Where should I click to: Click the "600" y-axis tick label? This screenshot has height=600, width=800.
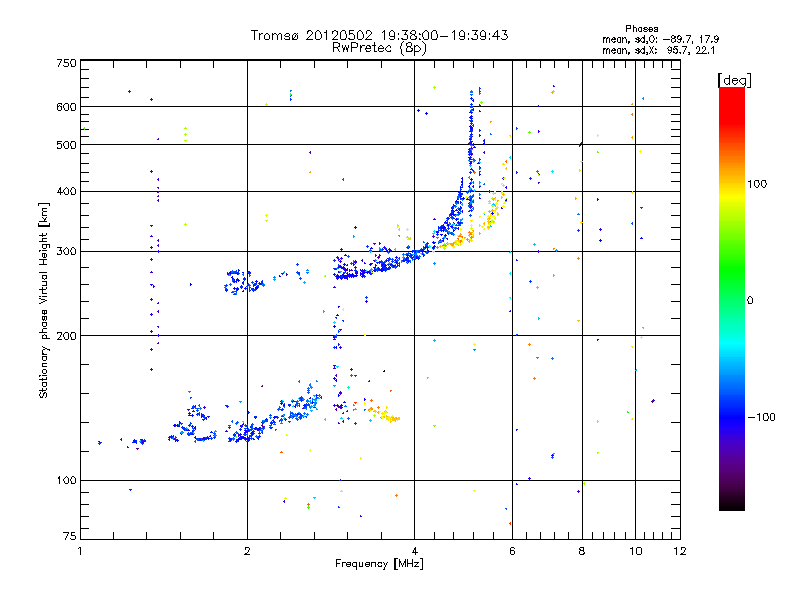pos(67,107)
